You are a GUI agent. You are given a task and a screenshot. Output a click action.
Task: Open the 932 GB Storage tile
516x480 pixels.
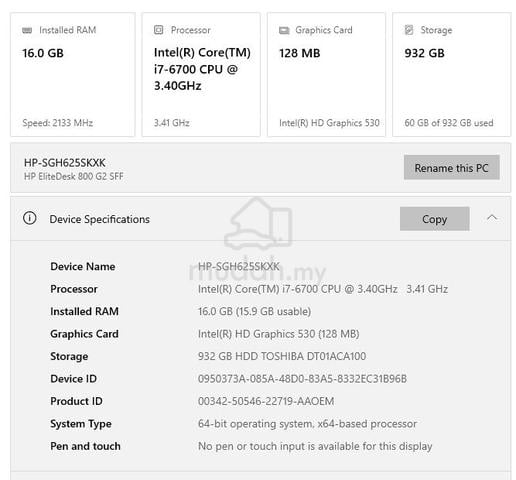tap(452, 75)
